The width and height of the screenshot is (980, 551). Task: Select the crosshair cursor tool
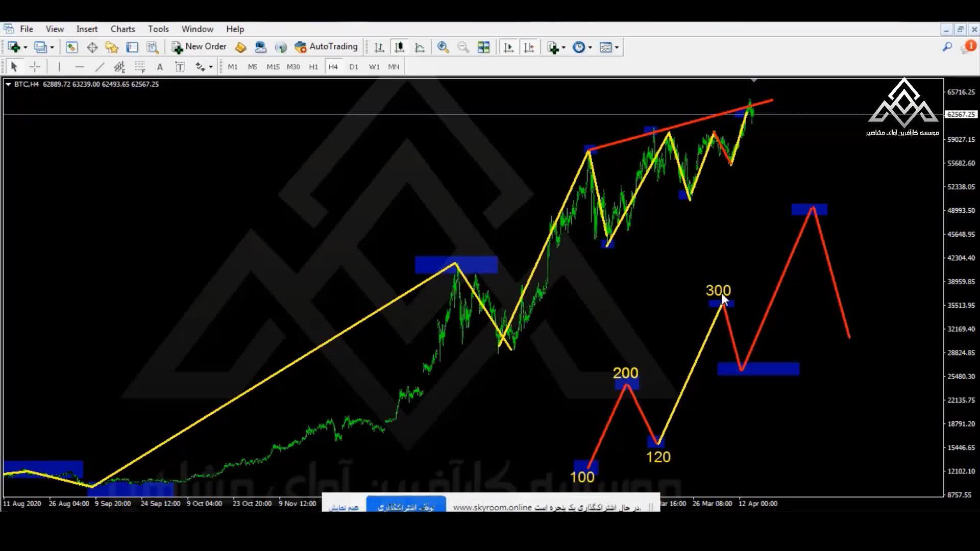(x=35, y=67)
